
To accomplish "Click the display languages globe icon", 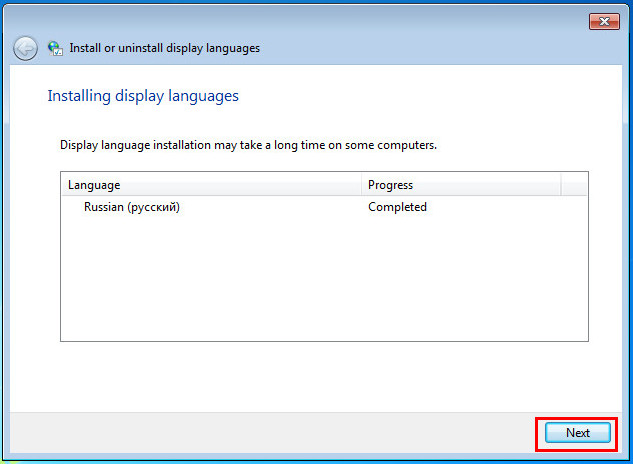I will tap(55, 48).
